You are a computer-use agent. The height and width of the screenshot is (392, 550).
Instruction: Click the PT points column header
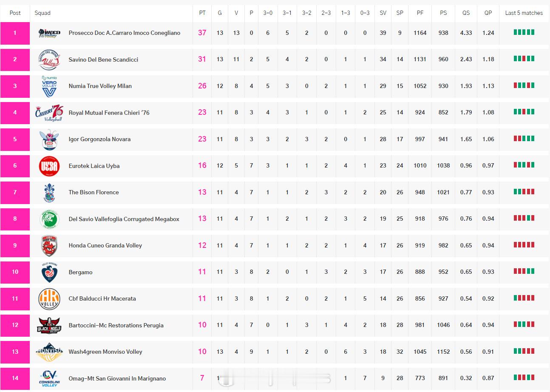pos(202,13)
